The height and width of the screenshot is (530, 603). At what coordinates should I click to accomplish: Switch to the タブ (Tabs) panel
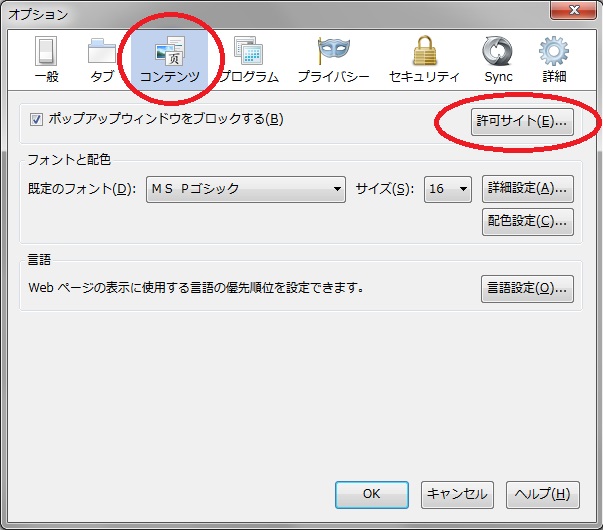coord(102,59)
